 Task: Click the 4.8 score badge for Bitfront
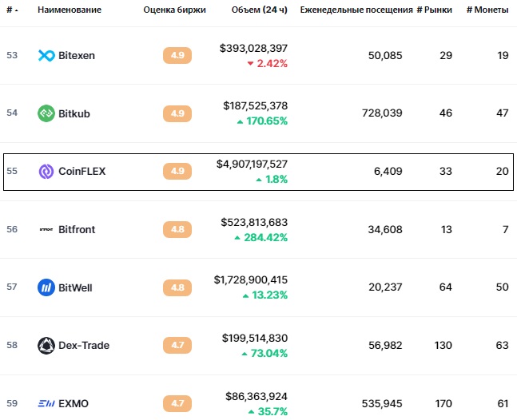point(177,229)
